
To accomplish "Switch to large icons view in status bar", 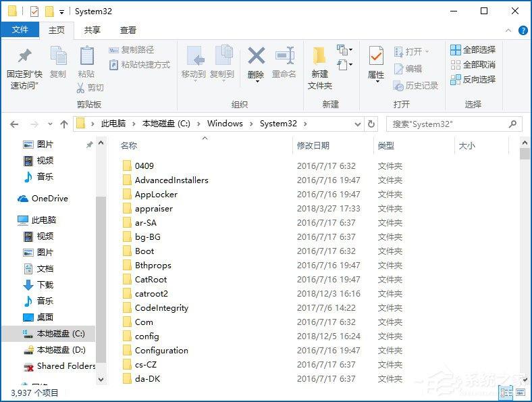I will [521, 393].
